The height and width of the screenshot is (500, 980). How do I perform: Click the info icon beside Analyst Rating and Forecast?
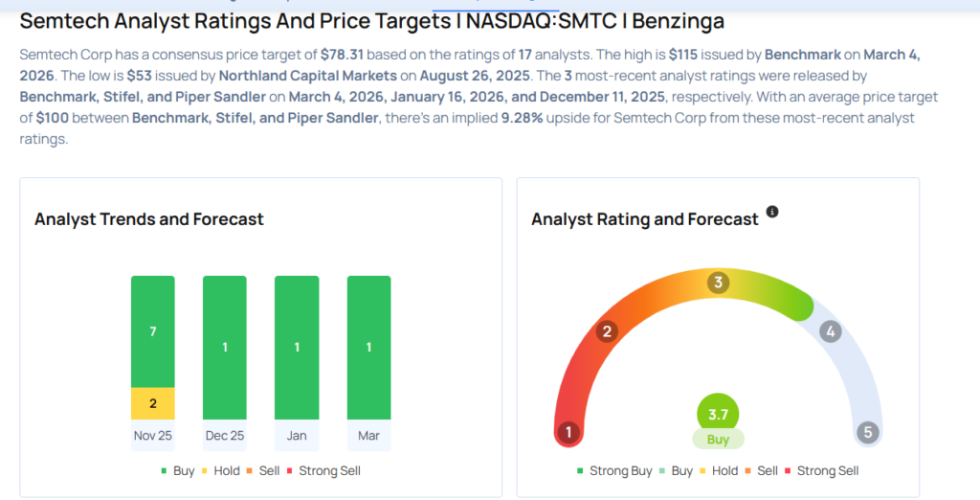click(x=772, y=212)
